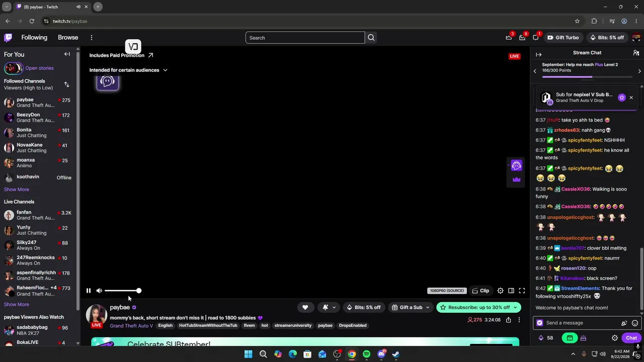Image resolution: width=644 pixels, height=362 pixels.
Task: Bookmark this page with the star
Action: 577,21
